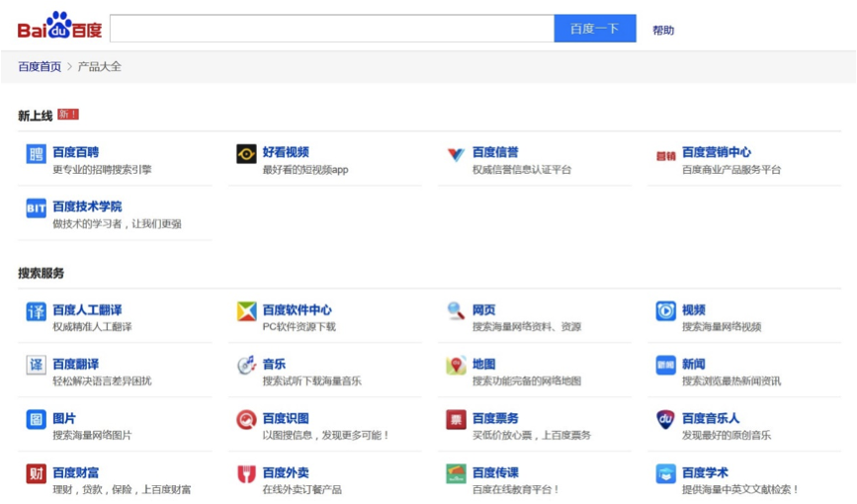The width and height of the screenshot is (857, 504).
Task: Open the 百度百聘 link
Action: click(75, 152)
